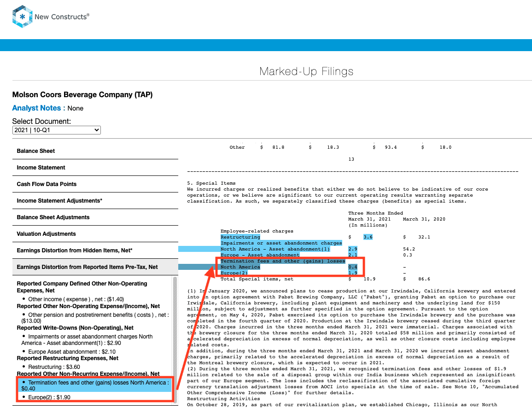Viewport: 532px width, 408px height.
Task: Click Reported Write-Downs (Non-Operating), Net heading
Action: 75,327
